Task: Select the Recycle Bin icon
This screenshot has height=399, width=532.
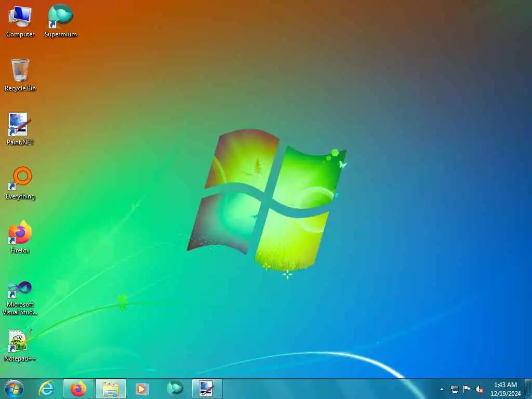Action: (20, 75)
